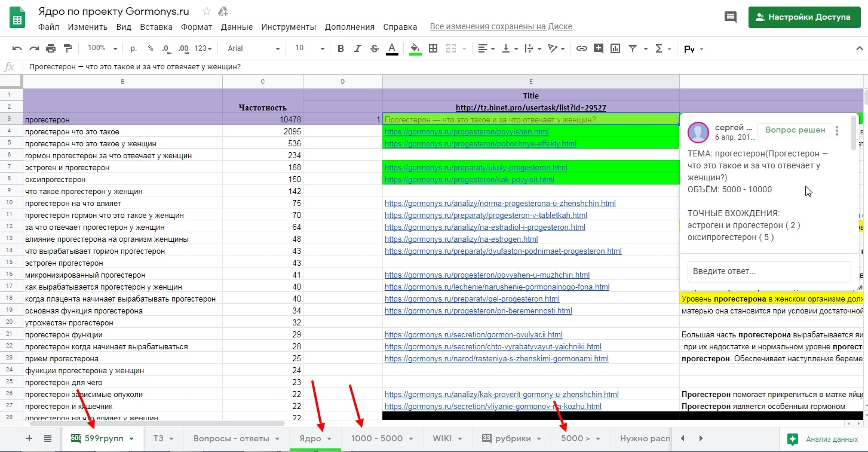This screenshot has height=452, width=868.
Task: Activate the paint format tool
Action: [x=68, y=48]
